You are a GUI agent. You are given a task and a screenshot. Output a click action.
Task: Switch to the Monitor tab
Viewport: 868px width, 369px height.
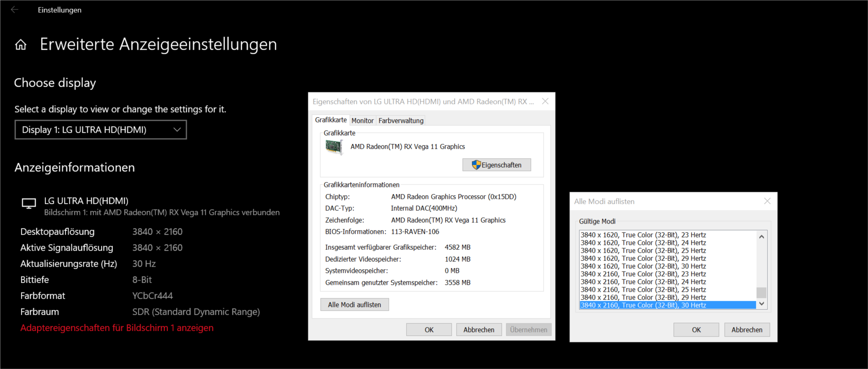tap(363, 120)
